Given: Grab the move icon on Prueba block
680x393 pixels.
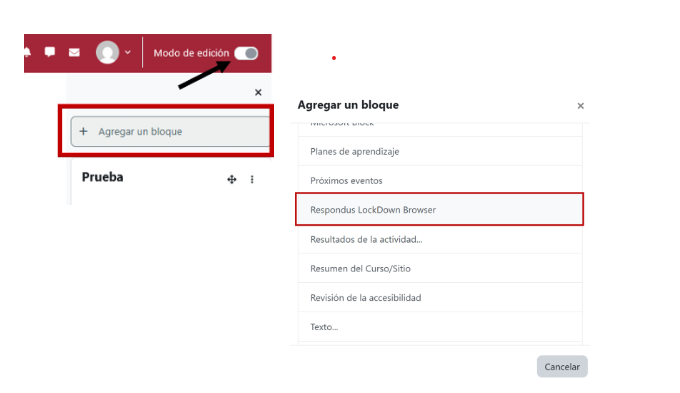Looking at the screenshot, I should [232, 179].
